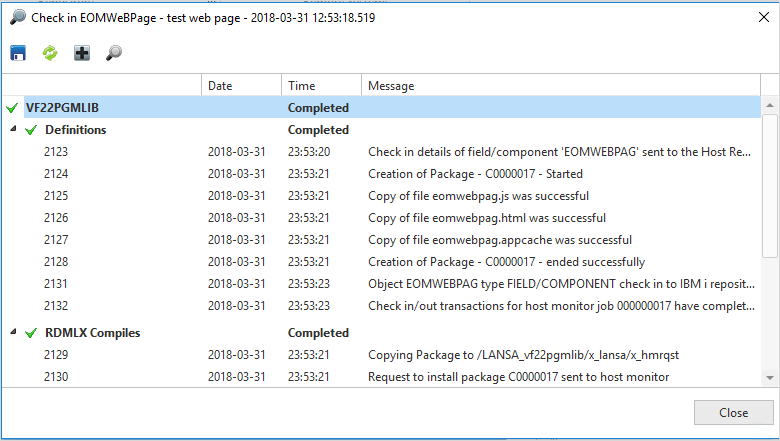Click the Message column header

[561, 86]
